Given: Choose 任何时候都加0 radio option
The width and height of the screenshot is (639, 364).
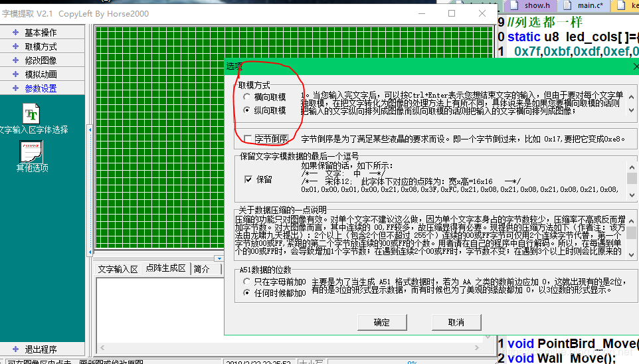Looking at the screenshot, I should coord(246,293).
